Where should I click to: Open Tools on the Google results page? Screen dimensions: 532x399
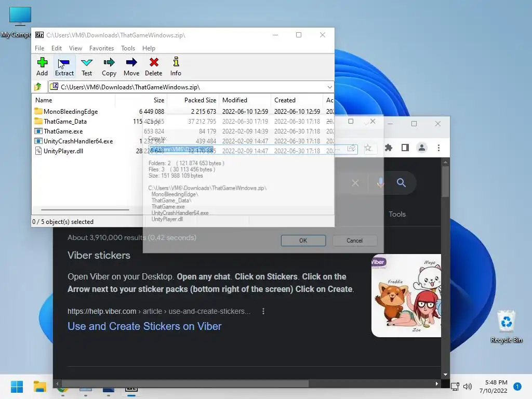[x=397, y=214]
